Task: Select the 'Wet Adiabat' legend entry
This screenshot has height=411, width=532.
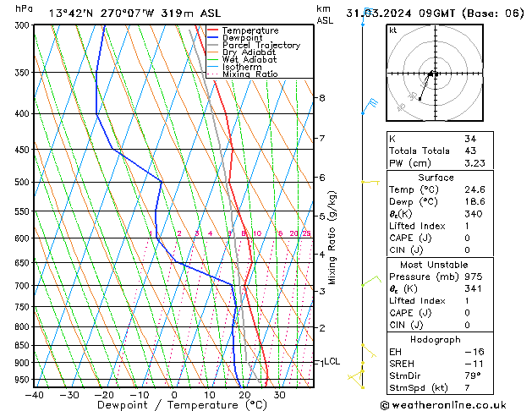Action: (250, 59)
